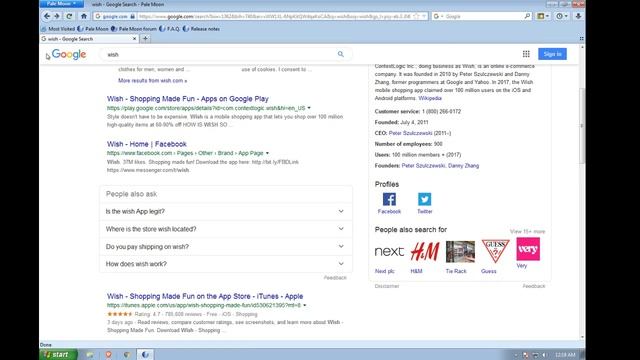Open 'Wish - Shopping Made Fun on the App Store'
The image size is (640, 360).
click(x=205, y=296)
